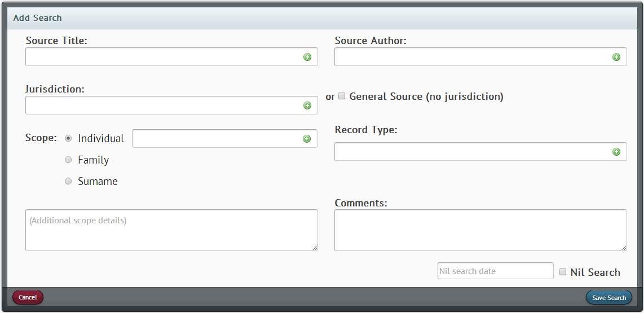Click the green plus icon in Record Type
The width and height of the screenshot is (644, 313).
click(616, 152)
